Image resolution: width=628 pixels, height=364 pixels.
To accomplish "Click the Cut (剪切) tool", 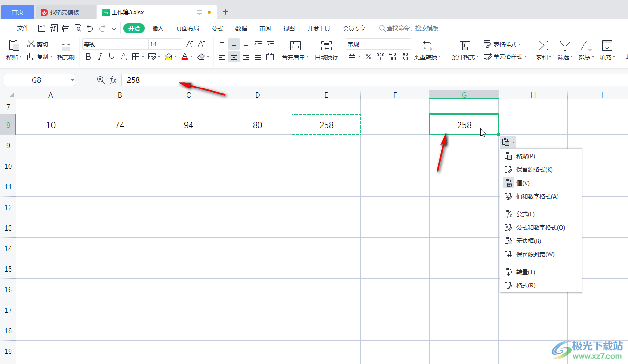I will tap(37, 44).
